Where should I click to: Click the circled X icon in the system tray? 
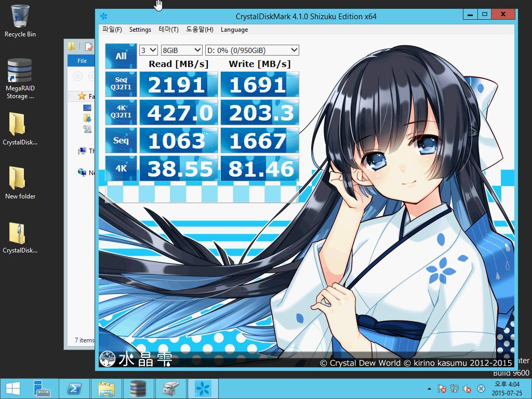coord(481,389)
